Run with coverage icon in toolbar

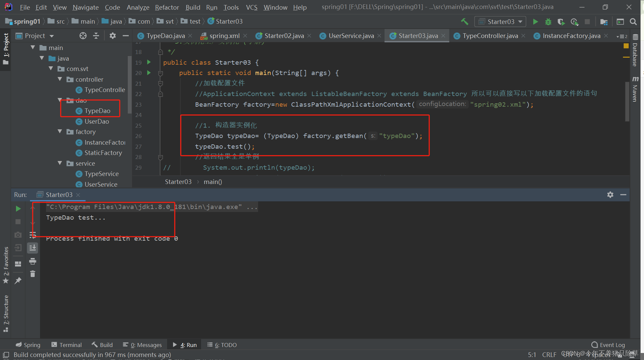[x=561, y=22]
